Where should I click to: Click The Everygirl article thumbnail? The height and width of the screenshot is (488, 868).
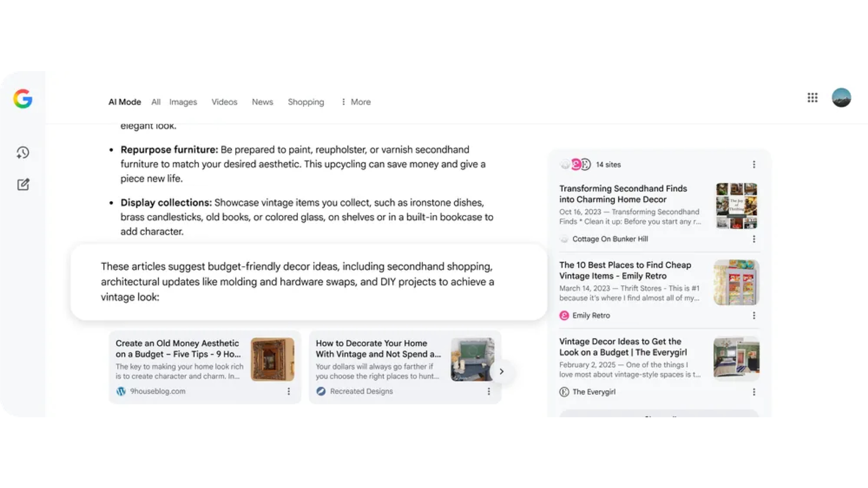(x=736, y=358)
